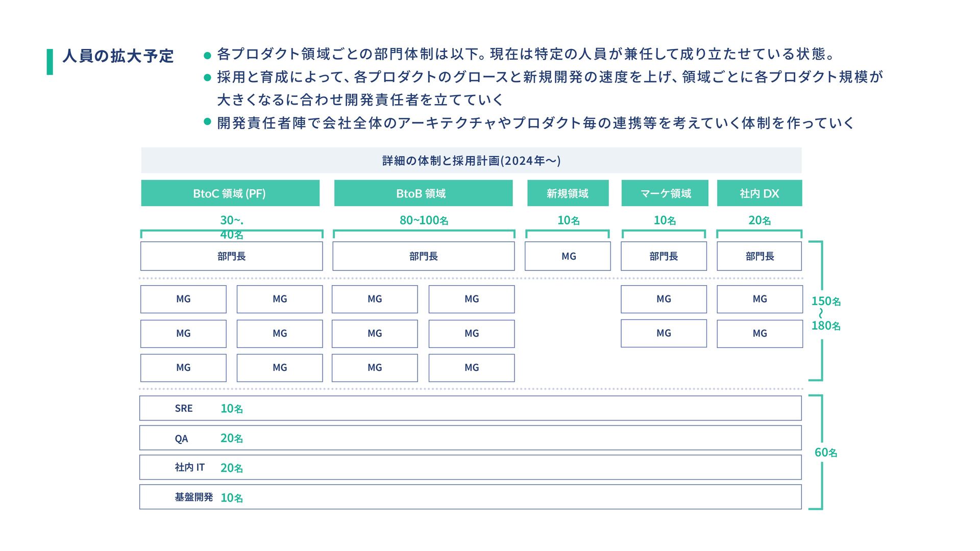Select the 基盤開発 10名 row
980x551 pixels.
pos(471,497)
